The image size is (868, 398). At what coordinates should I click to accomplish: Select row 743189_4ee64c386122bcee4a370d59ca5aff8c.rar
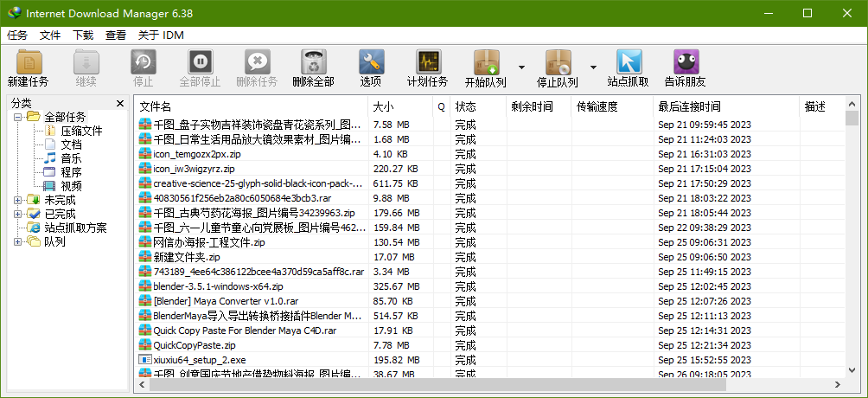pos(490,272)
